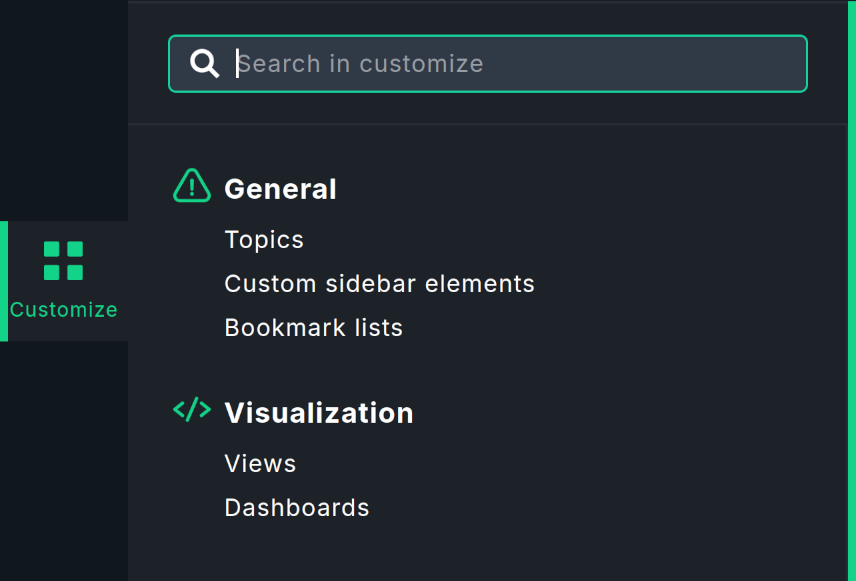This screenshot has width=856, height=581.
Task: Select the Customize grid icon in the sidebar
Action: pos(63,260)
